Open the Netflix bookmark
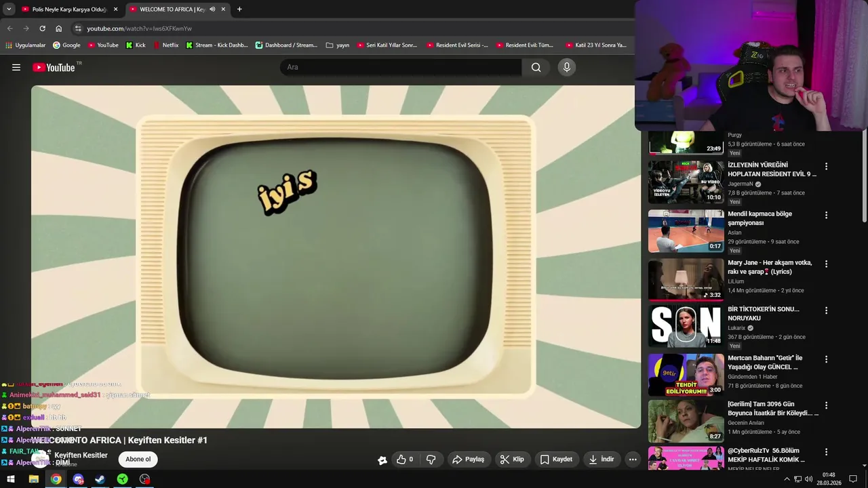 (x=165, y=45)
